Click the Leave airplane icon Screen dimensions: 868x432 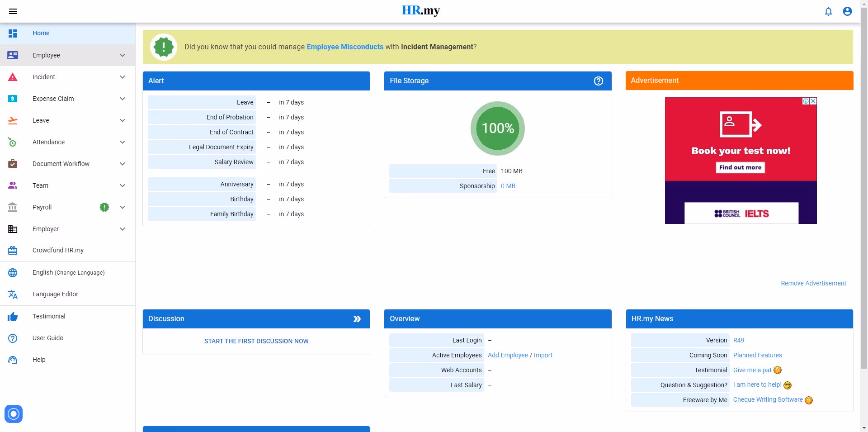click(13, 120)
